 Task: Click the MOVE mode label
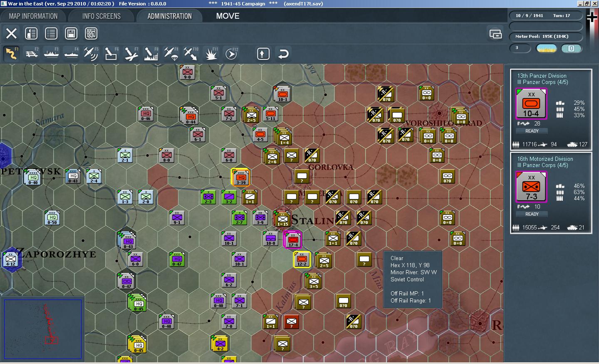(x=228, y=16)
